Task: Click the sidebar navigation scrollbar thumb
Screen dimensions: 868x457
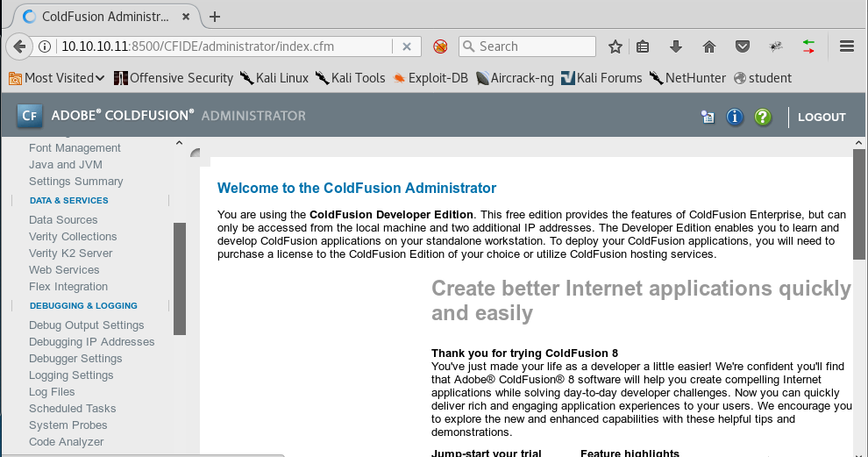Action: click(x=180, y=278)
